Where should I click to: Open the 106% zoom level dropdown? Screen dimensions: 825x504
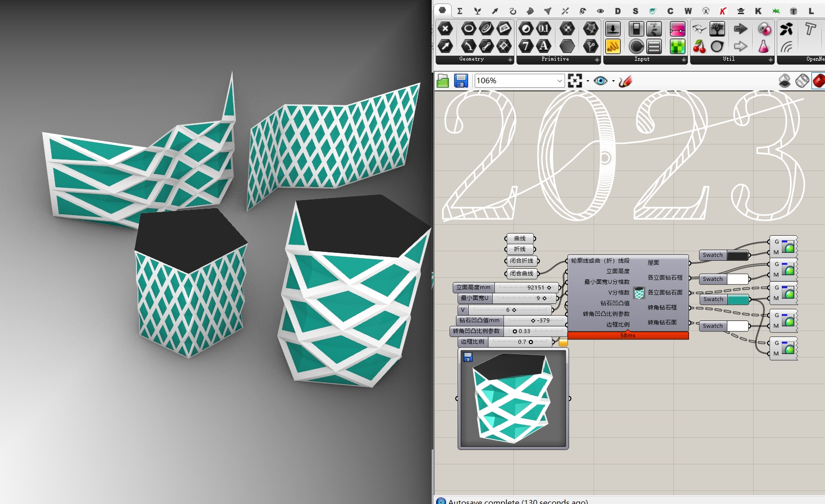[x=560, y=81]
